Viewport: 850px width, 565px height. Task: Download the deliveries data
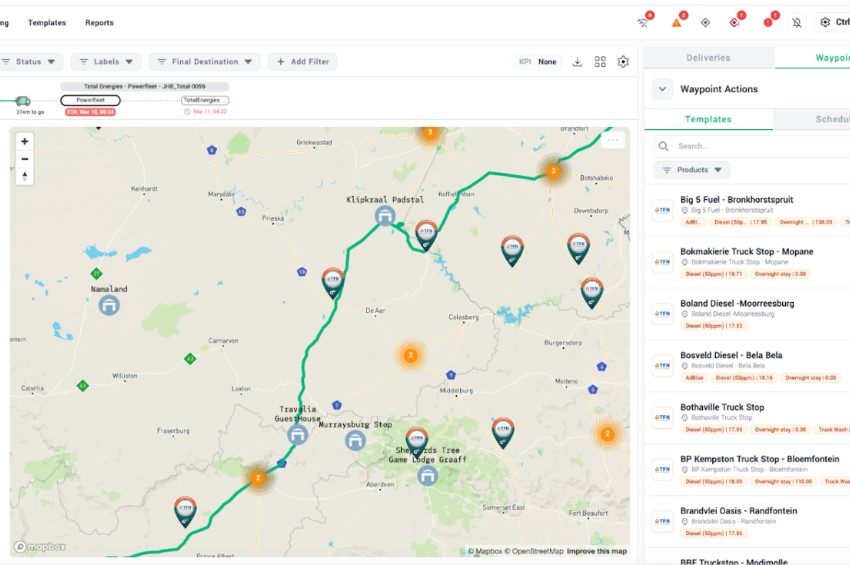pos(577,62)
